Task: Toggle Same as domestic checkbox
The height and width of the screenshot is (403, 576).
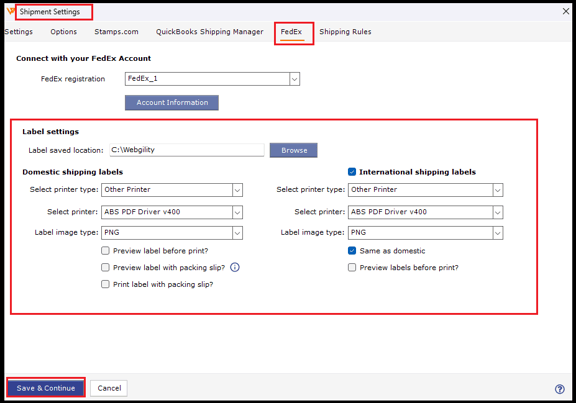Action: point(352,251)
